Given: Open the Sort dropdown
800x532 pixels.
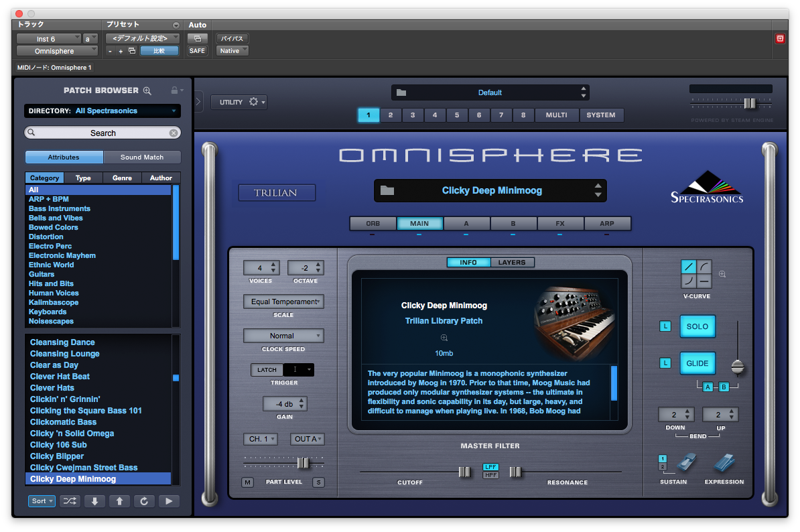Looking at the screenshot, I should point(42,501).
